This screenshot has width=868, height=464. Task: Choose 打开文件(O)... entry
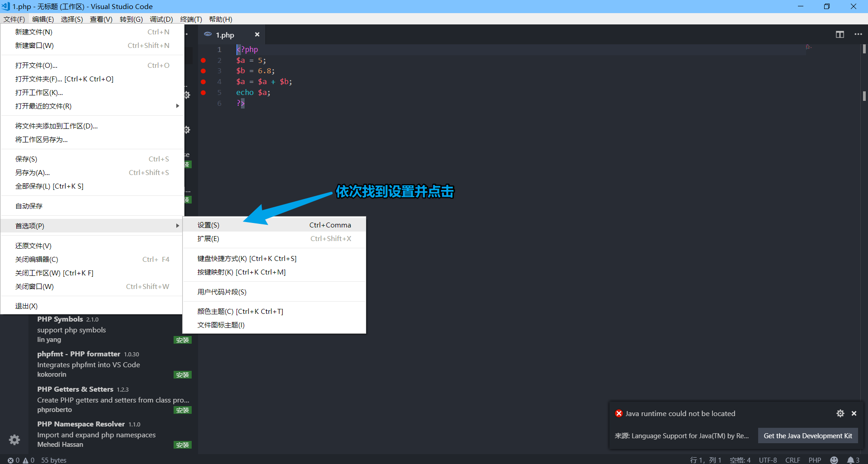(92, 65)
